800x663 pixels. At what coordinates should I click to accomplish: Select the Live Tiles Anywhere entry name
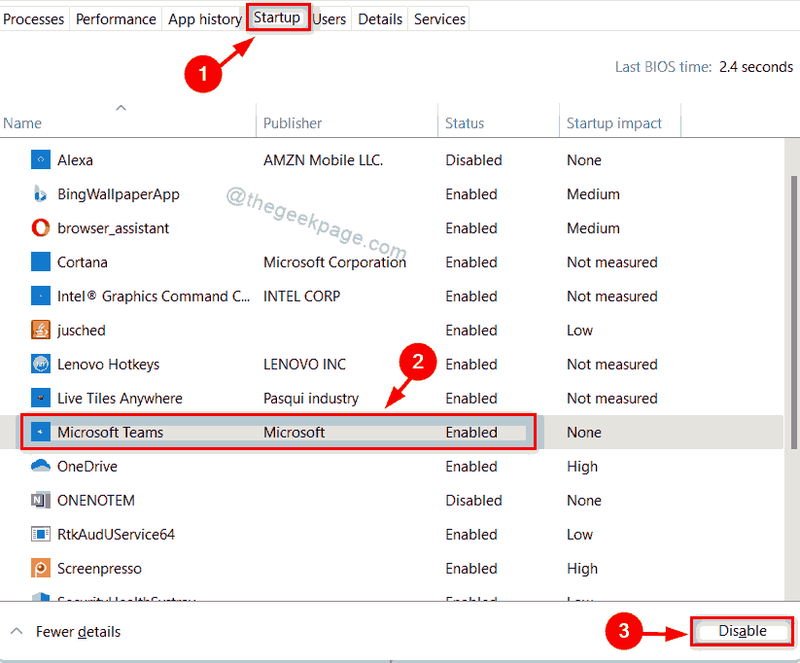tap(120, 398)
